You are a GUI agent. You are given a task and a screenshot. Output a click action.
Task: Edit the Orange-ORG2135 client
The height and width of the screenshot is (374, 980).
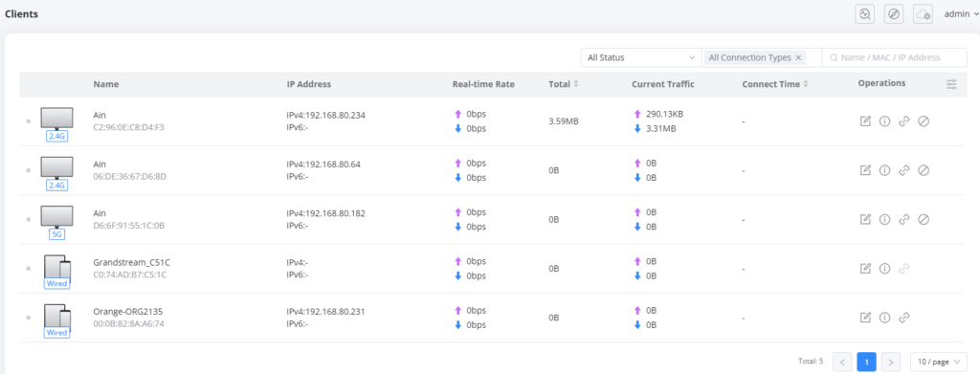coord(865,318)
